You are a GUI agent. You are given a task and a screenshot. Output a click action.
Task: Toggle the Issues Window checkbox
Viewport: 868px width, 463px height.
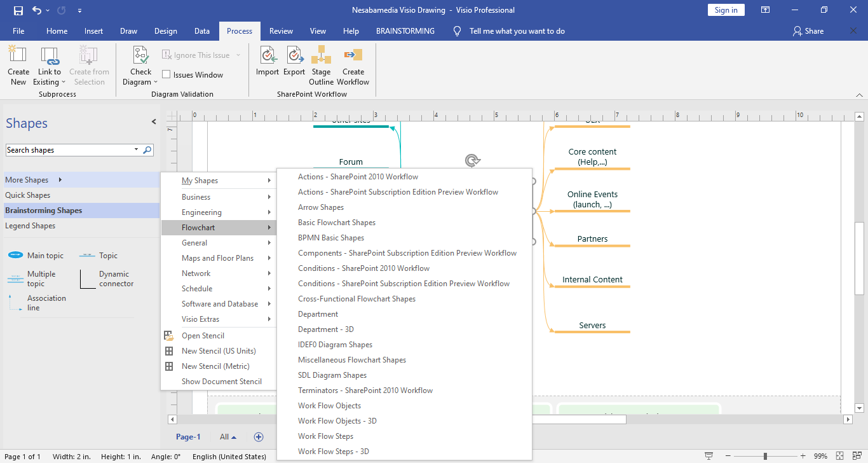click(166, 75)
